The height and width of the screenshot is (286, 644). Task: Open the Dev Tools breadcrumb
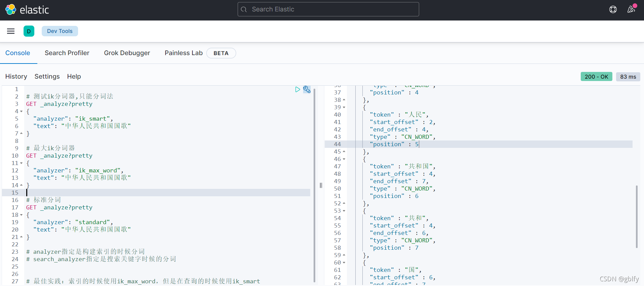tap(60, 31)
